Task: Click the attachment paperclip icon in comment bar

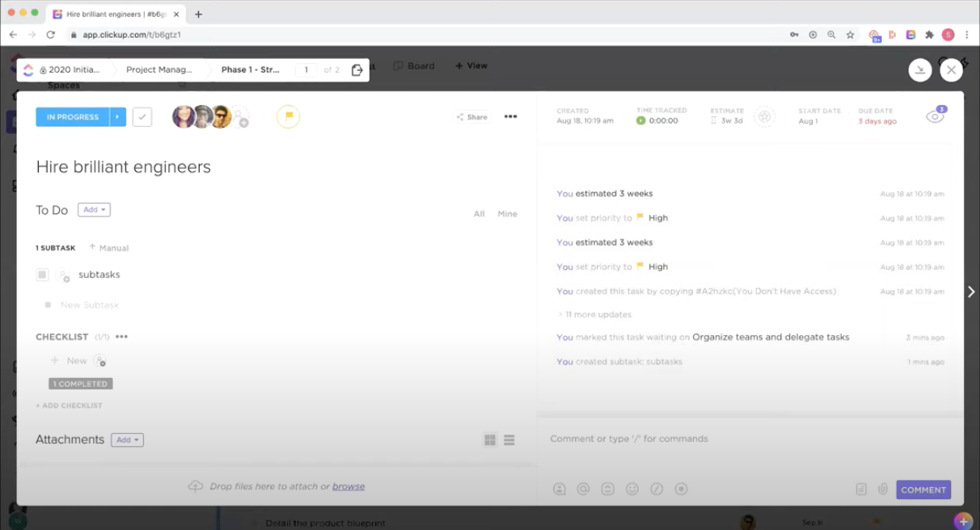Action: [x=882, y=489]
